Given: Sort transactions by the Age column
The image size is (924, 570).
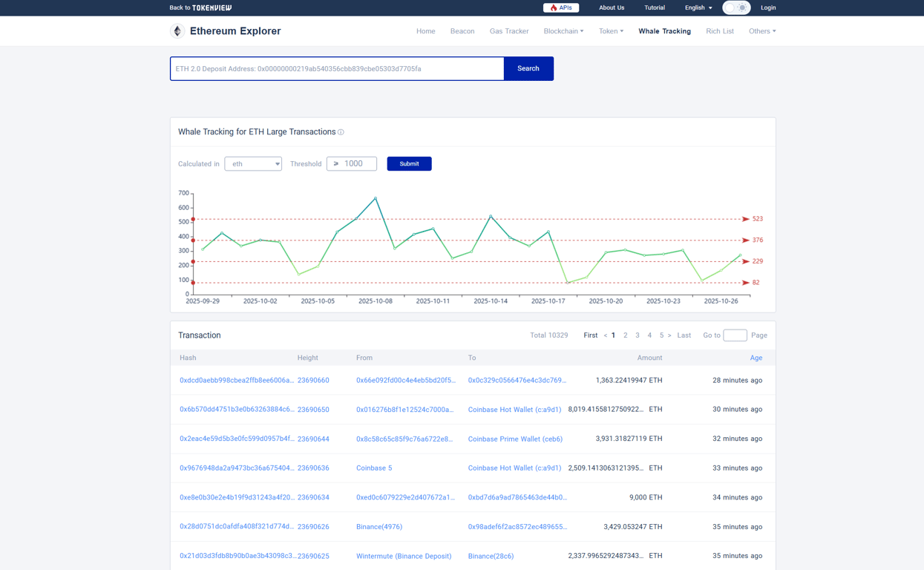Looking at the screenshot, I should pos(756,358).
